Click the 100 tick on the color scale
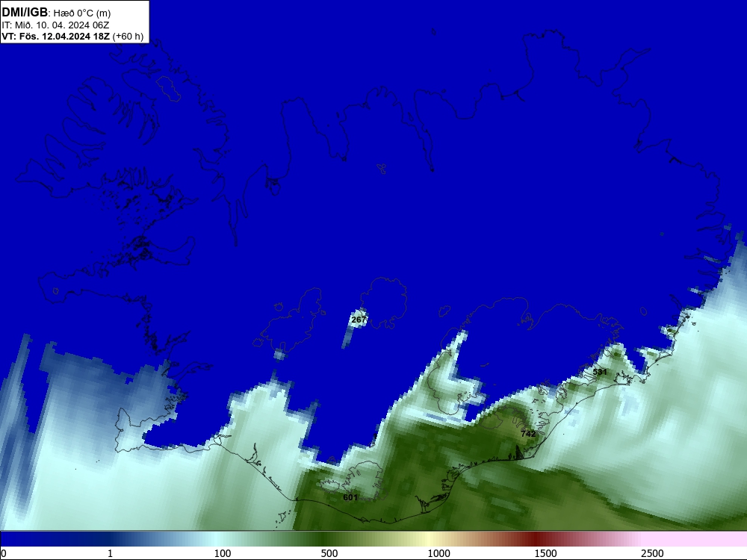The image size is (747, 560). 223,553
